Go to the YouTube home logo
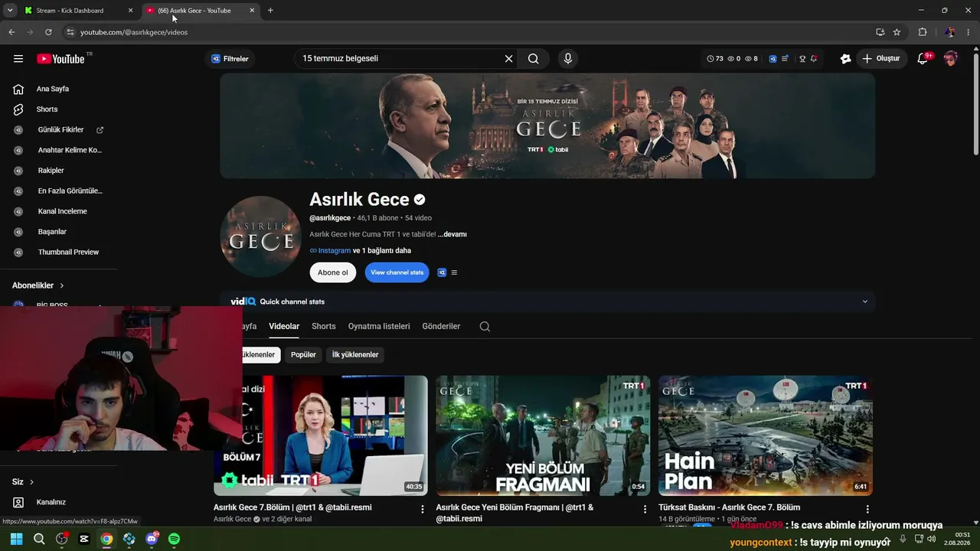980x551 pixels. click(x=60, y=59)
